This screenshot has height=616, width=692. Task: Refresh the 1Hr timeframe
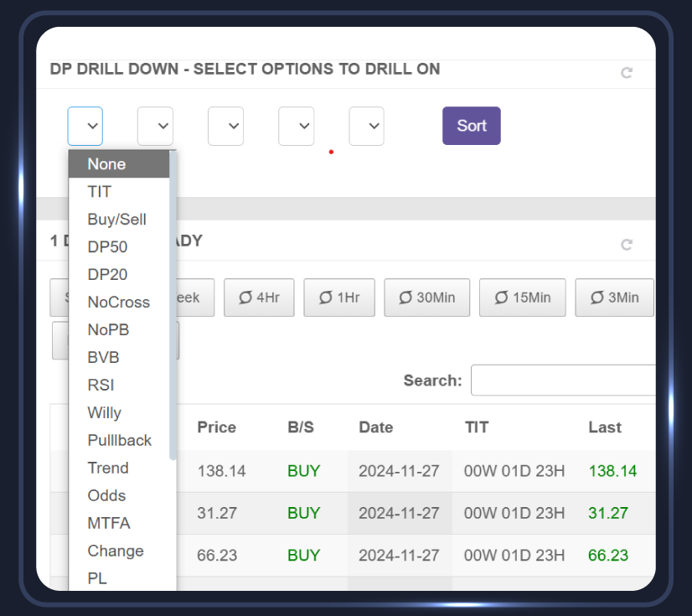(338, 298)
